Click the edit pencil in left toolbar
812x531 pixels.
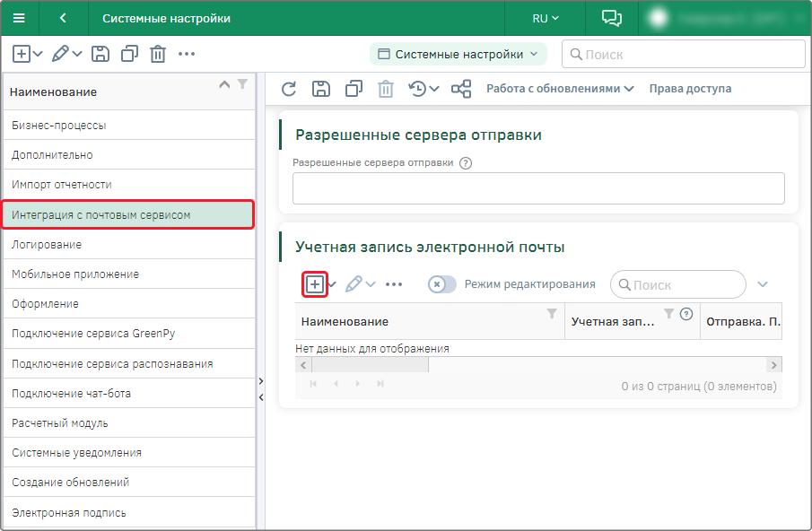click(x=60, y=53)
